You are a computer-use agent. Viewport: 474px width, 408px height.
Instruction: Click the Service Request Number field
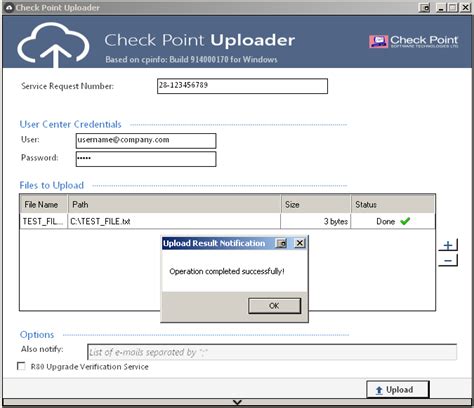coord(242,86)
